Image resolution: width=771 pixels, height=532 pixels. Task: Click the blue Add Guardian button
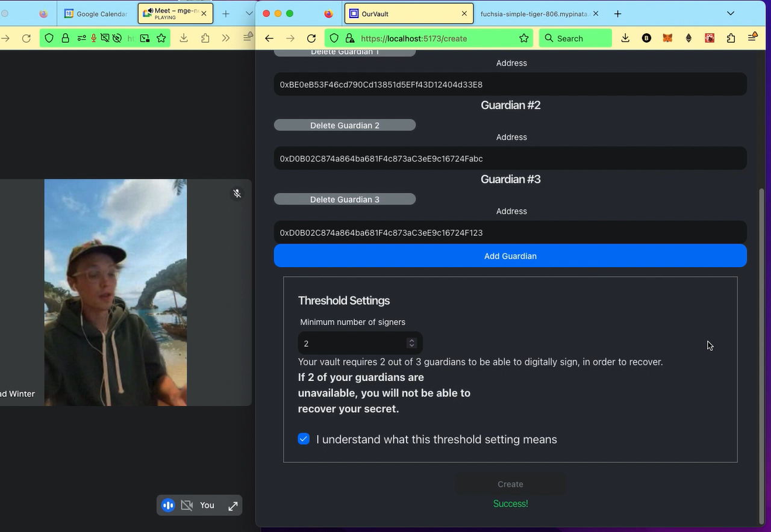[510, 256]
